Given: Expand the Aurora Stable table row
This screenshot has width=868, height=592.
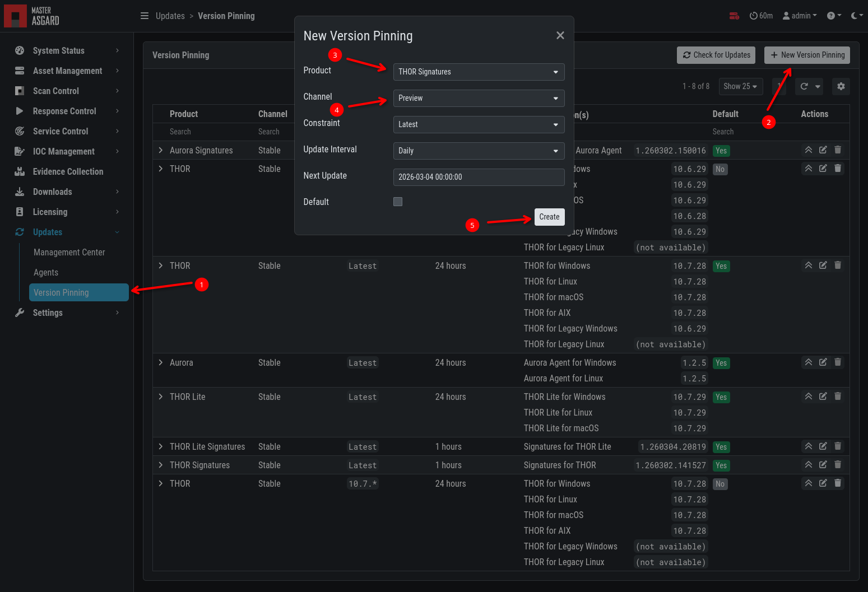Looking at the screenshot, I should tap(161, 362).
